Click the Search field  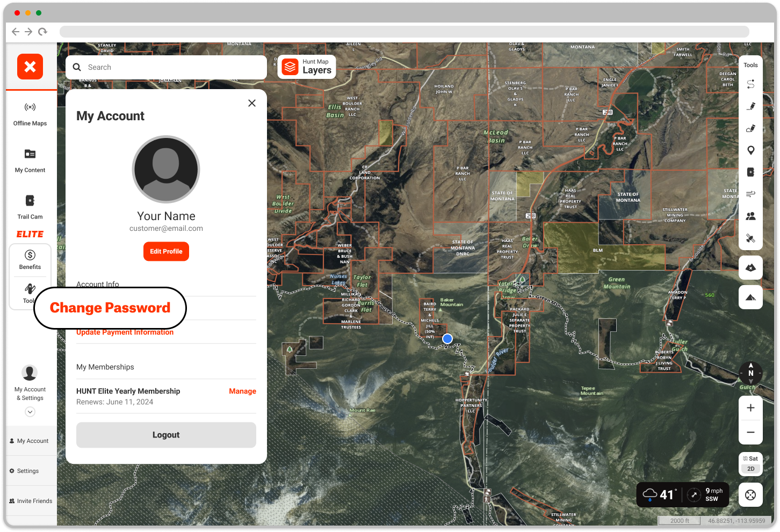point(166,67)
